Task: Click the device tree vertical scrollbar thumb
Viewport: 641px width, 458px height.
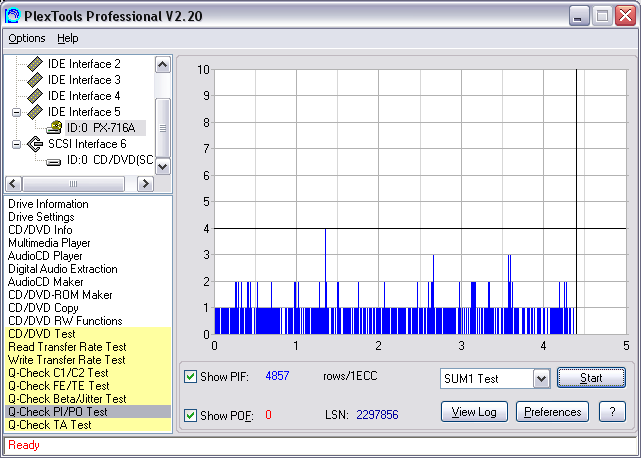Action: pyautogui.click(x=163, y=128)
